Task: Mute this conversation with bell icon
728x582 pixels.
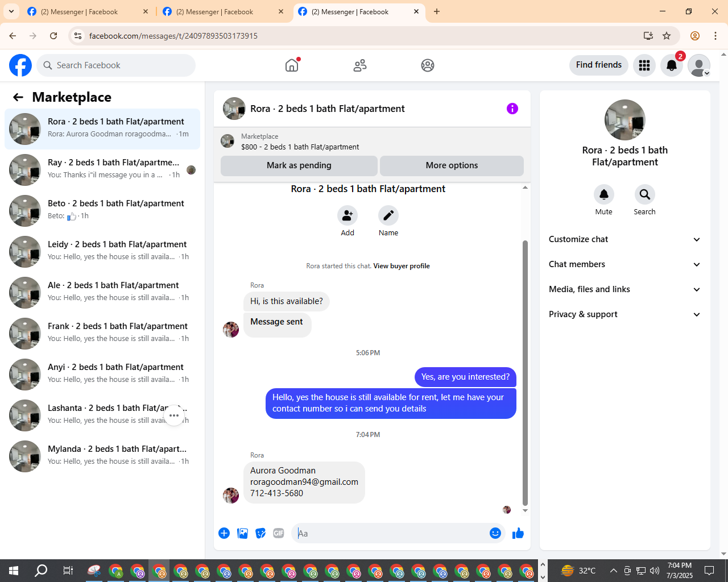Action: 604,194
